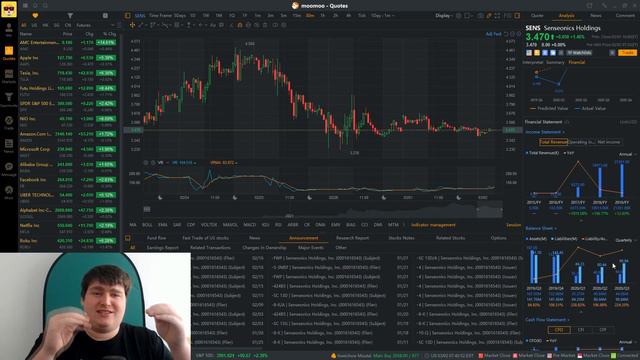Select AMC Entertainment in watchlist
Image resolution: width=640 pixels, height=360 pixels.
(x=69, y=45)
